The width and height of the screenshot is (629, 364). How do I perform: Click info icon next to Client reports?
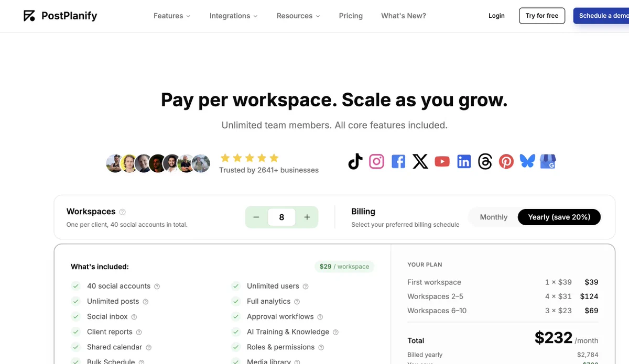tap(139, 332)
